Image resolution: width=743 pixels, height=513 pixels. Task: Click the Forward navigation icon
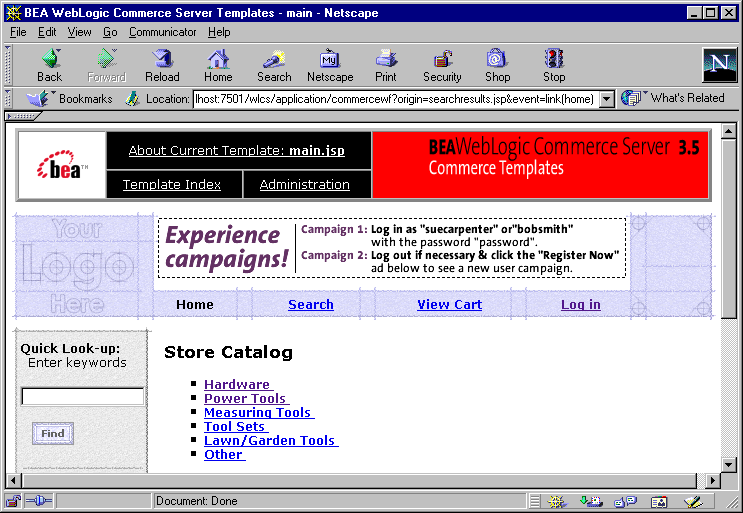pyautogui.click(x=107, y=65)
